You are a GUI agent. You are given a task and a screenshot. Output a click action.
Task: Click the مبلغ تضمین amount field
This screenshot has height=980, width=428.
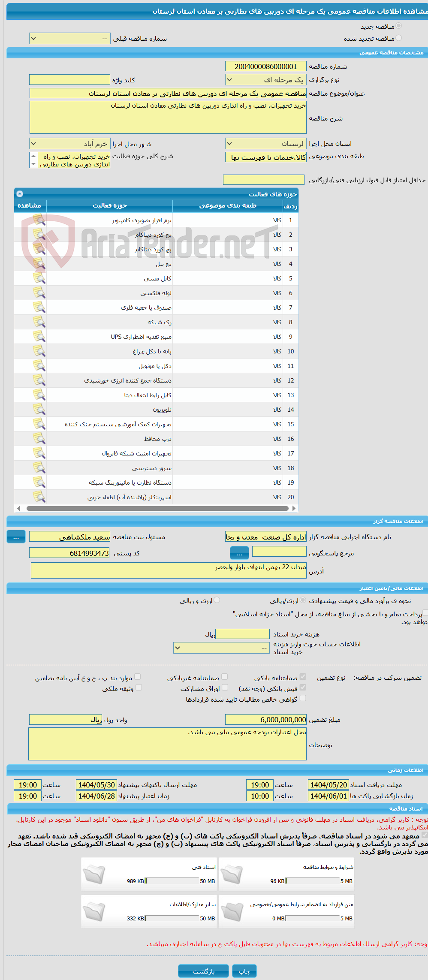pyautogui.click(x=266, y=720)
